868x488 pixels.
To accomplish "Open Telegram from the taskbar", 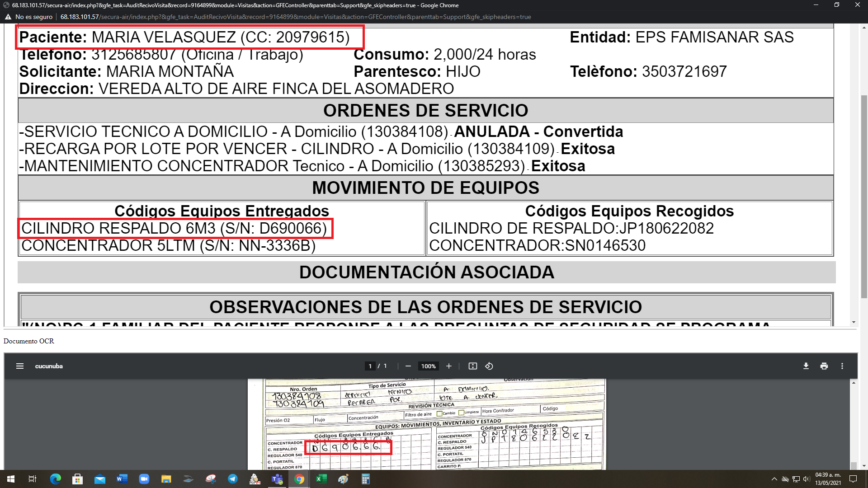I will [x=233, y=479].
